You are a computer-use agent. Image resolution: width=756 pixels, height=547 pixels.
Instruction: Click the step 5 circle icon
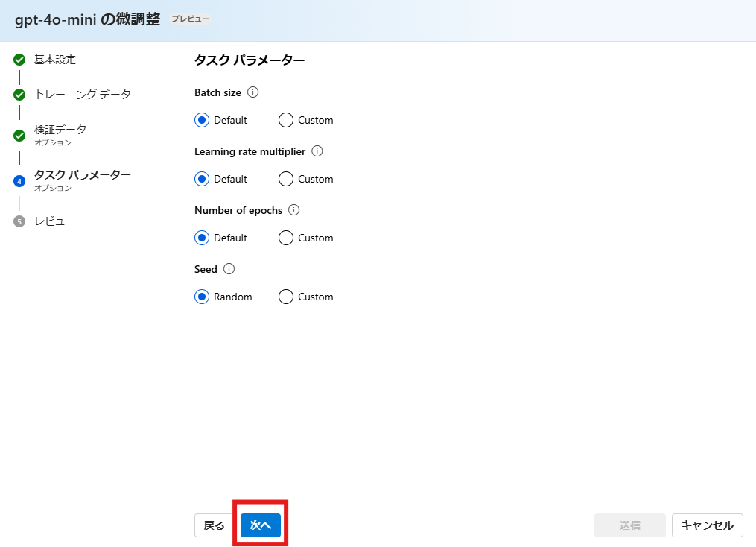pos(19,221)
